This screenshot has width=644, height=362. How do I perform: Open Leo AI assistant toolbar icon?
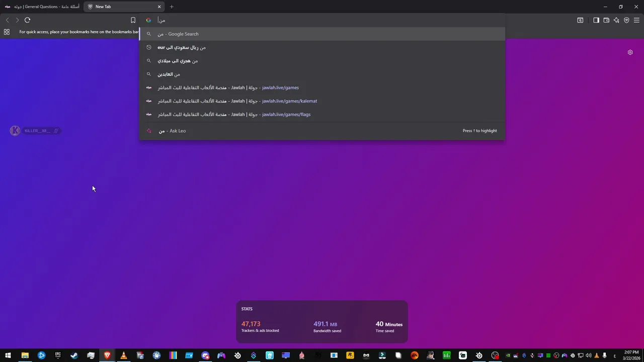[616, 20]
